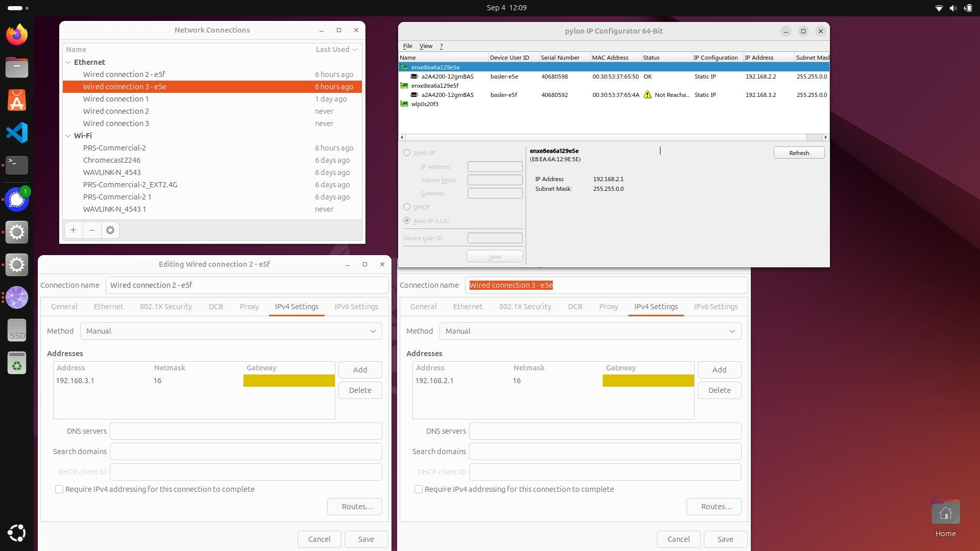Click the battery icon in top bar

point(968,8)
